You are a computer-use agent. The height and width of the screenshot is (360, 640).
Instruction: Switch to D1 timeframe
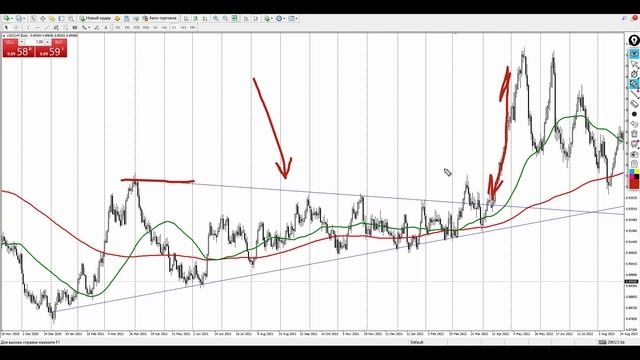pos(174,27)
